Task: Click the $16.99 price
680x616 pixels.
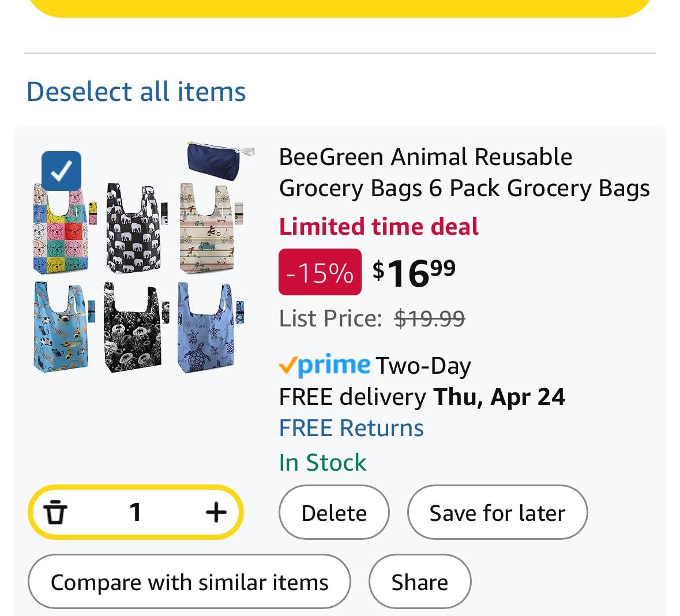Action: [x=414, y=273]
